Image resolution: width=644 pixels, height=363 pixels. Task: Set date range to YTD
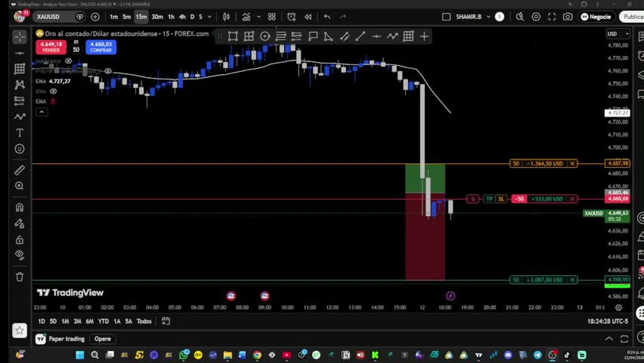(x=103, y=321)
